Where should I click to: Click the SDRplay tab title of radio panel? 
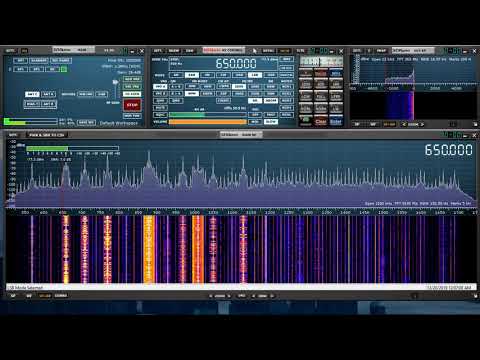click(x=73, y=50)
